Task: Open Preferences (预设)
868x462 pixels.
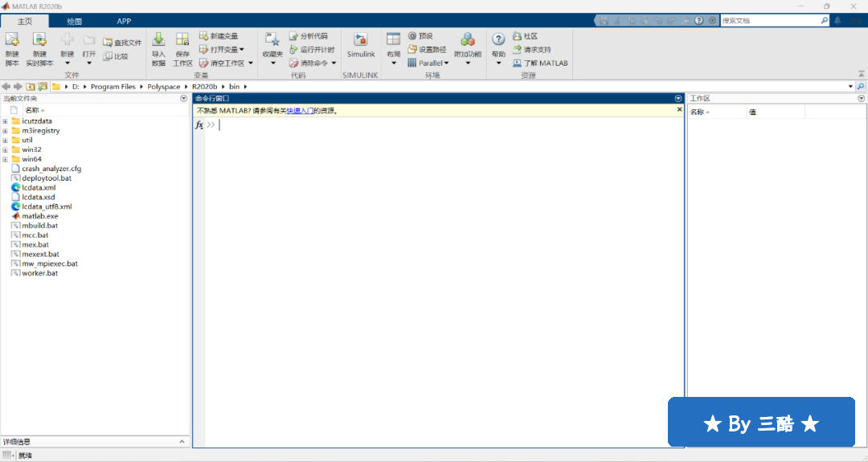Action: [x=420, y=36]
